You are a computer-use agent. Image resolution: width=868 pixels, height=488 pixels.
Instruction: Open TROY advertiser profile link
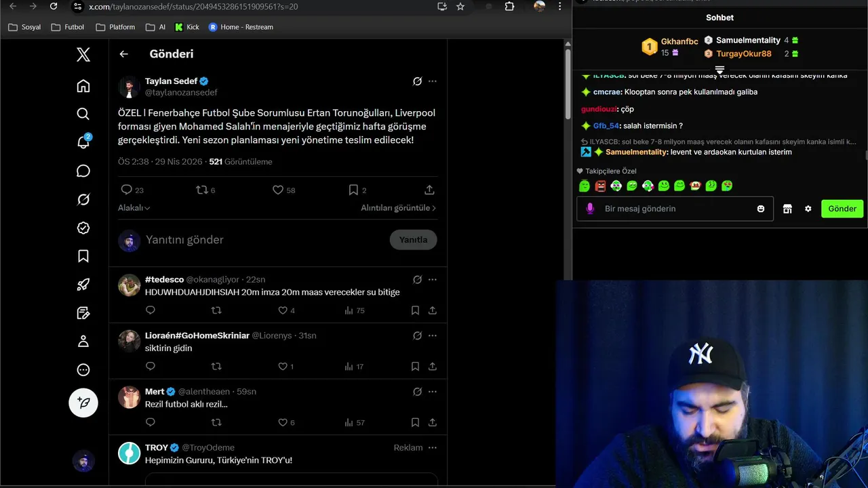click(156, 448)
